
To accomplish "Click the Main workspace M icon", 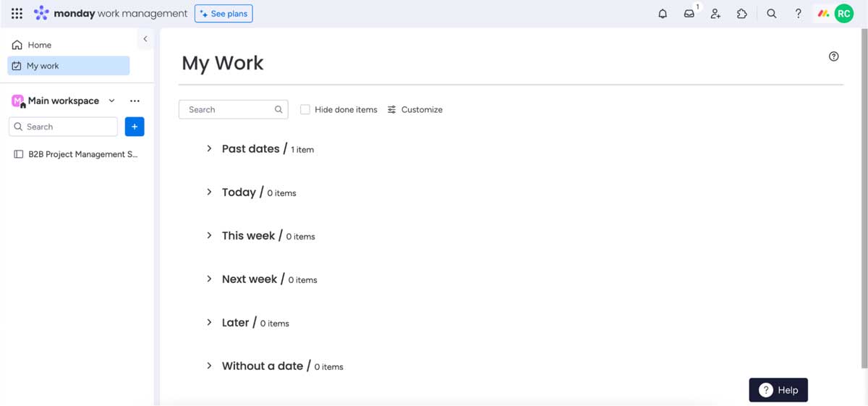I will pyautogui.click(x=18, y=101).
